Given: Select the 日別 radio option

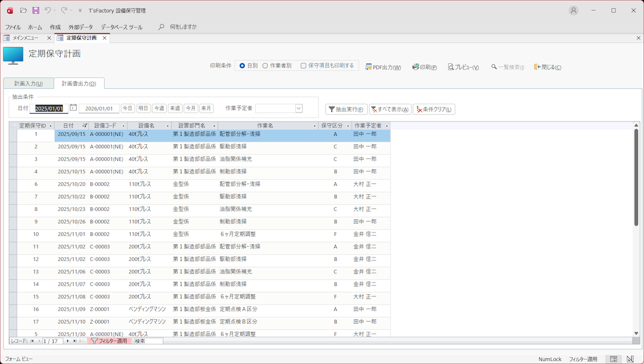Looking at the screenshot, I should (x=242, y=66).
